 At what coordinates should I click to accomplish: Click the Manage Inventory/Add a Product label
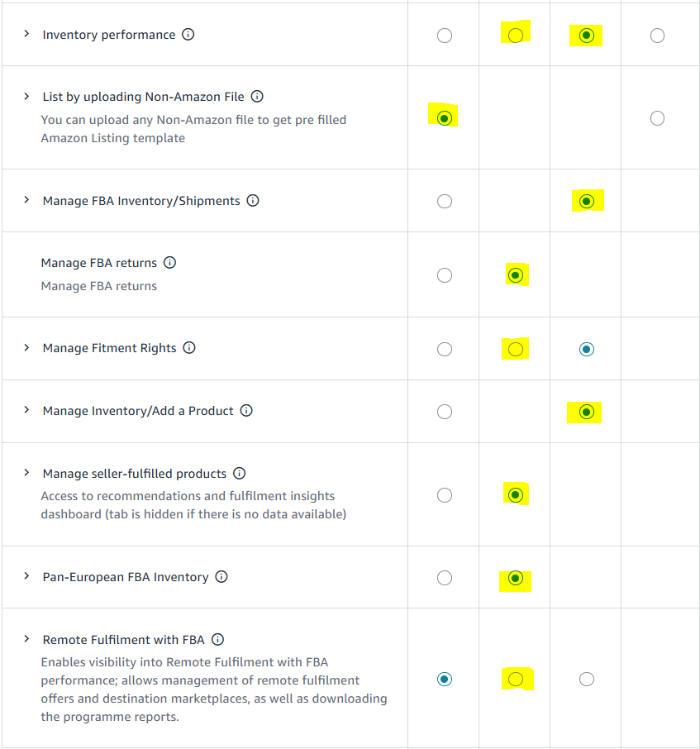click(138, 411)
